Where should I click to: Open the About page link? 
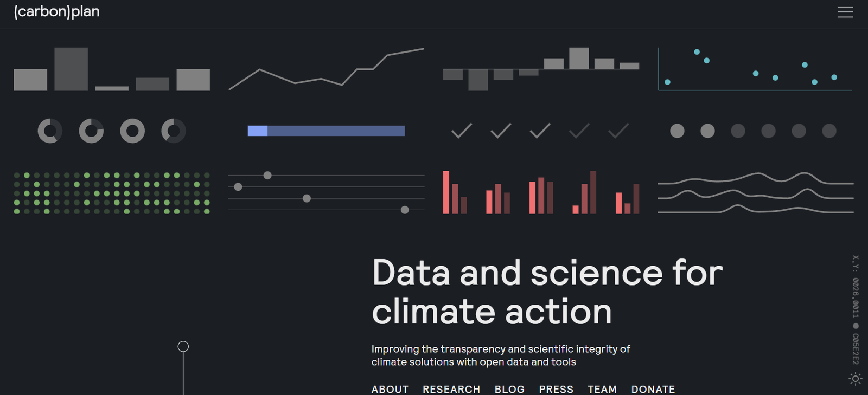point(390,389)
